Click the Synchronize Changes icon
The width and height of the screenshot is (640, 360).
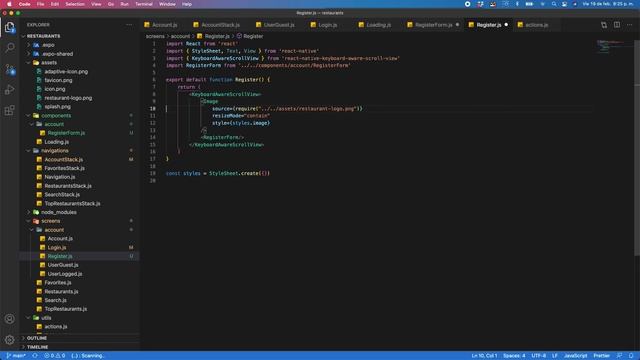pos(35,356)
